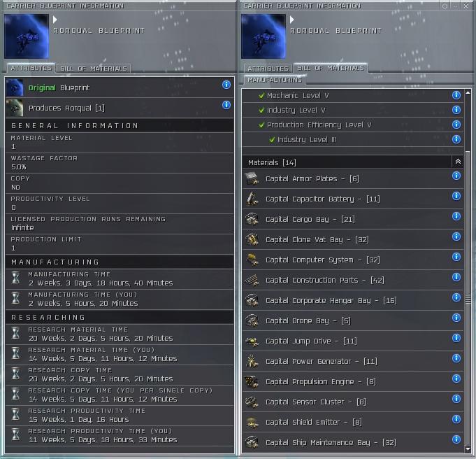
Task: Switch to Attributes tab in right window
Action: coord(268,69)
